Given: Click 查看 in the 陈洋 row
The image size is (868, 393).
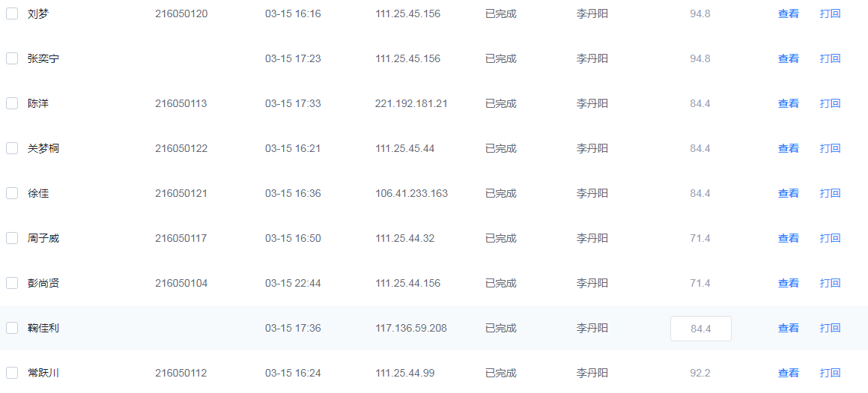Looking at the screenshot, I should click(x=788, y=103).
